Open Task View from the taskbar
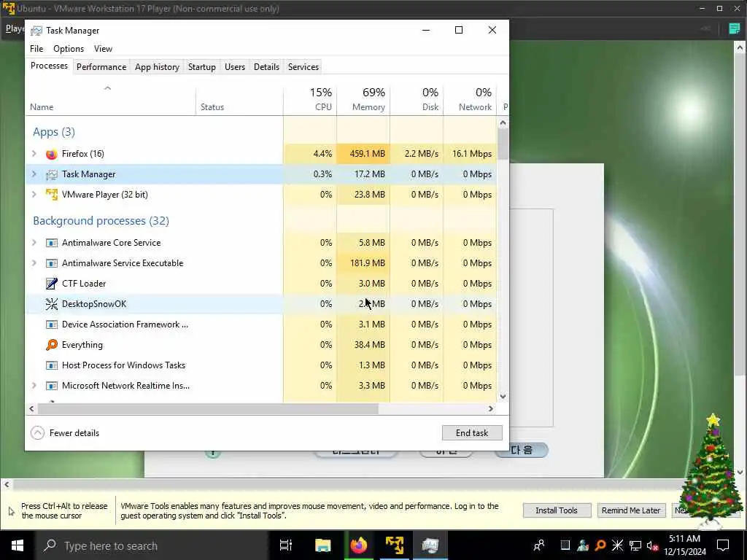 tap(286, 545)
